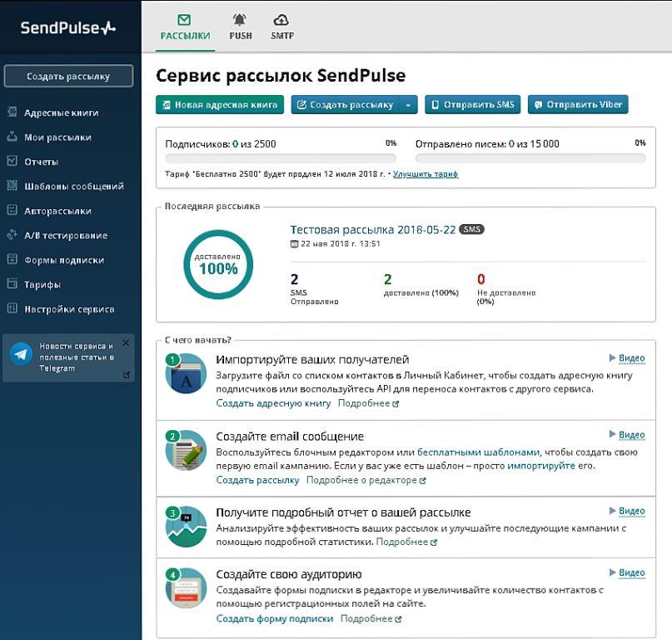This screenshot has width=672, height=640.
Task: Click the 2 доставлено (100%) statistic
Action: 421,285
